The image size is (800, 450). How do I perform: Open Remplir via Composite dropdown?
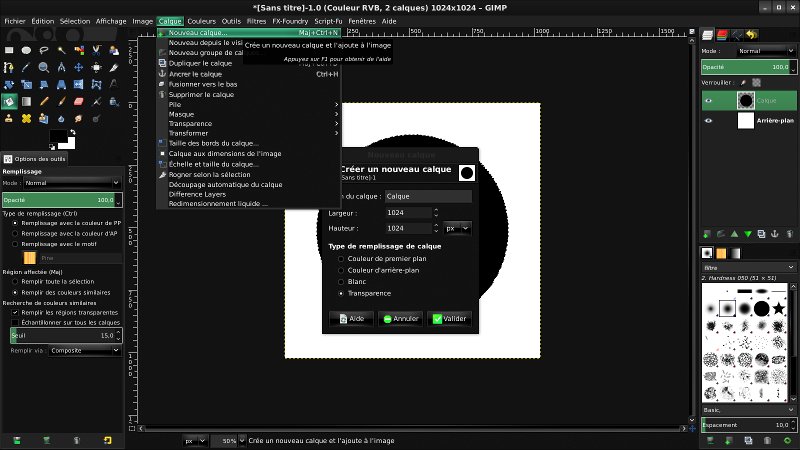[84, 351]
